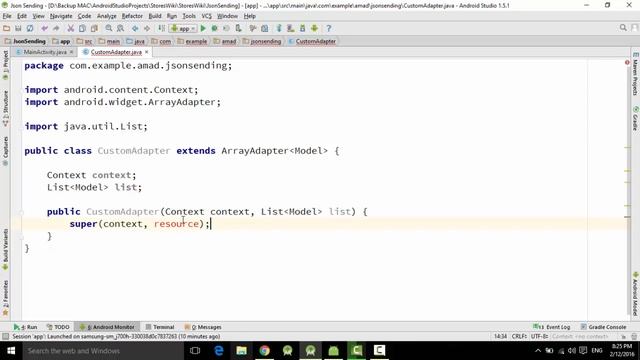Click the error indicator in the editor gutter
The width and height of the screenshot is (640, 360).
point(627,62)
